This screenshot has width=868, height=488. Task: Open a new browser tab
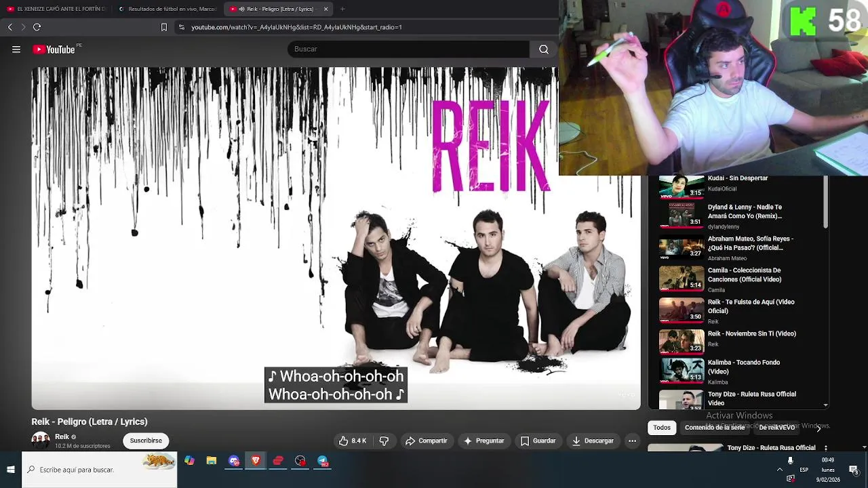(342, 9)
